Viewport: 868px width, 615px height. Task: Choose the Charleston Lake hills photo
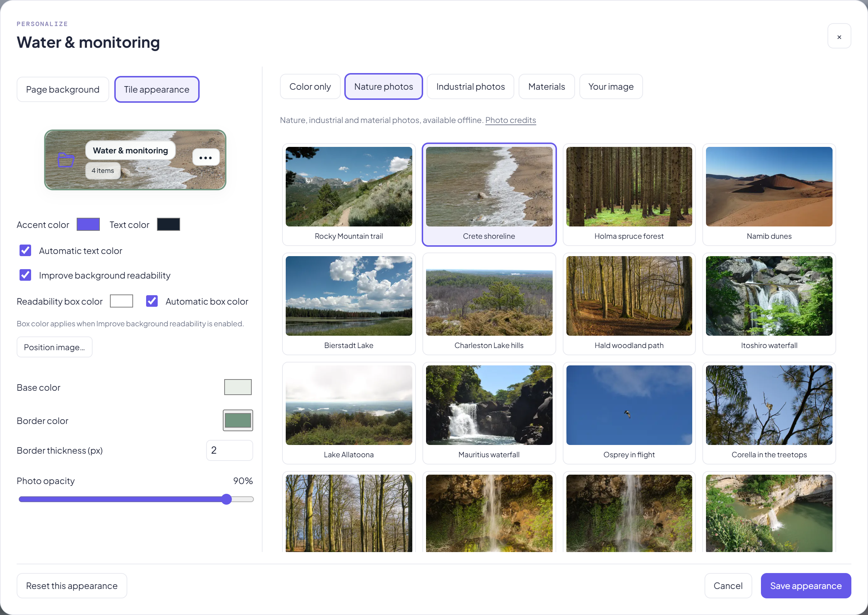[x=489, y=304]
